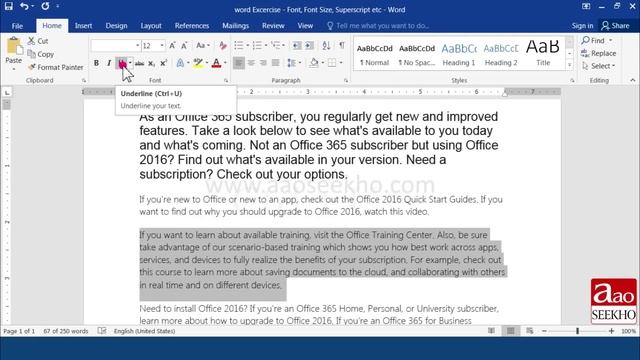
Task: Switch to Print Layout view icon
Action: pyautogui.click(x=510, y=331)
